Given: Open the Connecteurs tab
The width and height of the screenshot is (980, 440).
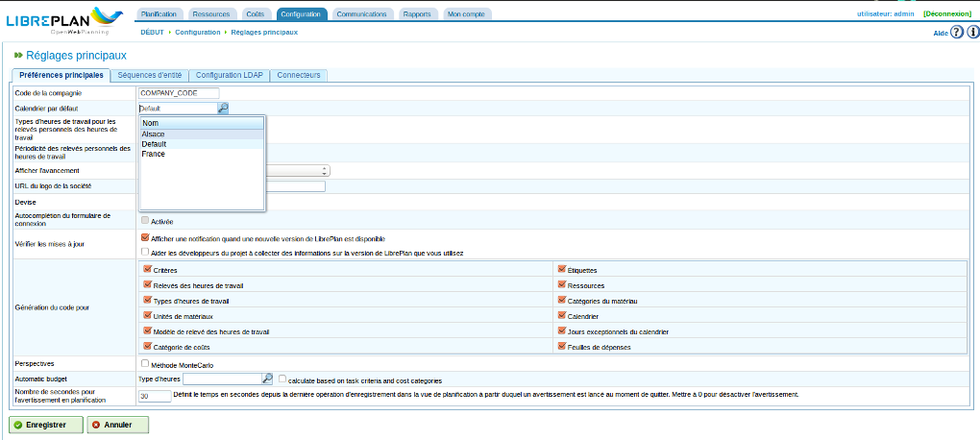Looking at the screenshot, I should (x=299, y=75).
